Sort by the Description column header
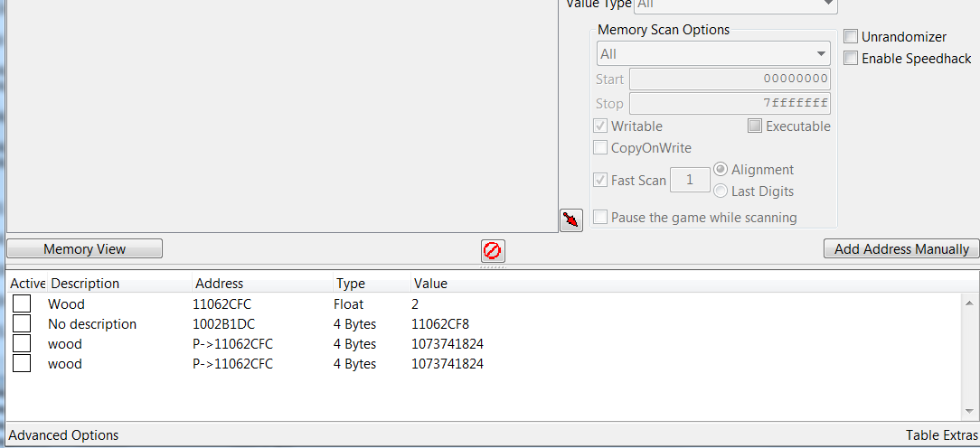The width and height of the screenshot is (980, 448). (x=85, y=284)
